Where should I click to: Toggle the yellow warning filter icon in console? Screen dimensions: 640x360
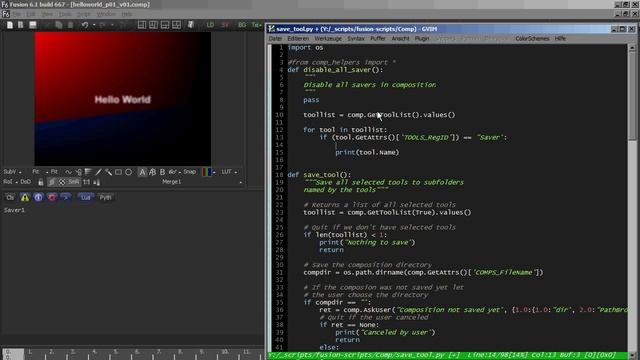(25, 198)
